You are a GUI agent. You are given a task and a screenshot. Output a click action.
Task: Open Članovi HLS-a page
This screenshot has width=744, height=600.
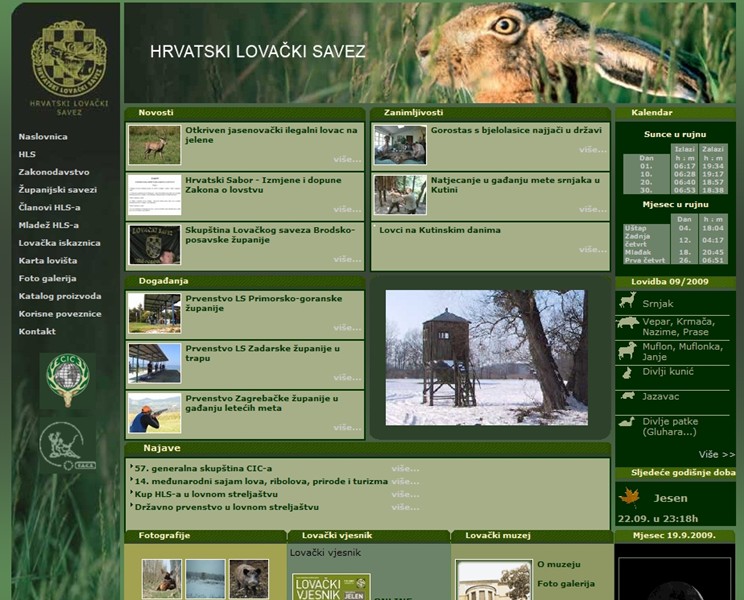pos(49,207)
